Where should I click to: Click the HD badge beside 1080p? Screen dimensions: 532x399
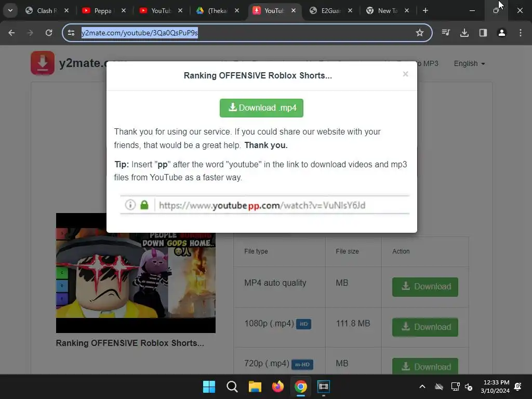click(303, 324)
